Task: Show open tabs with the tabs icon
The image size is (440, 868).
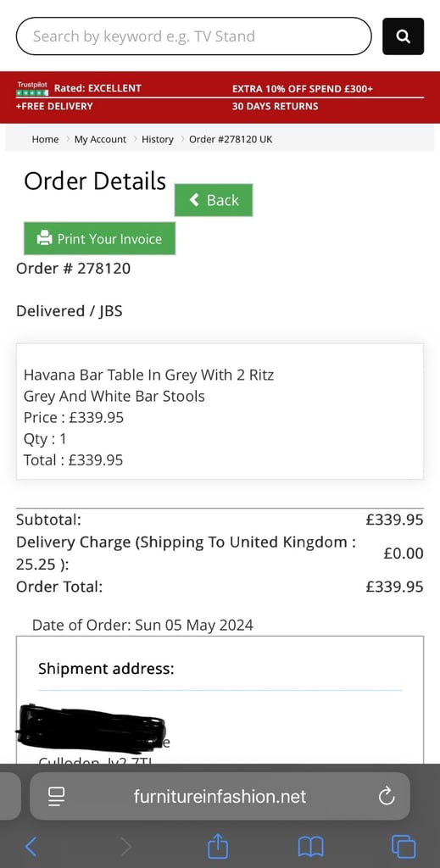Action: (x=404, y=847)
